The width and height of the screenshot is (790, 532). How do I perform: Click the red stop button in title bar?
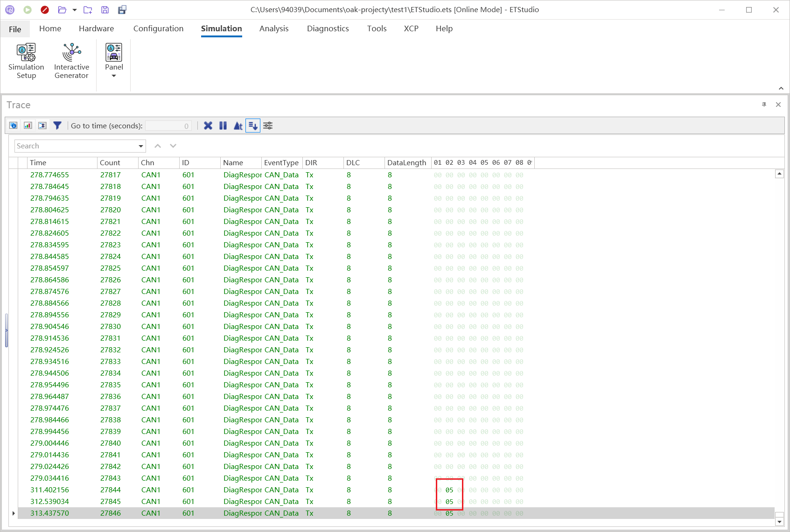(x=45, y=10)
